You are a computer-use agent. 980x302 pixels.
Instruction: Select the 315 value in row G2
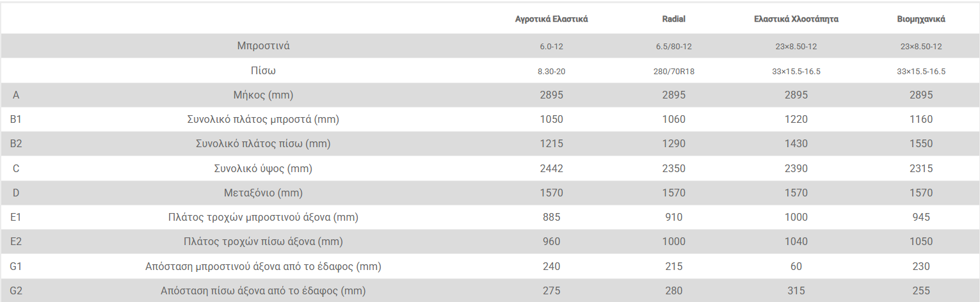(x=796, y=291)
